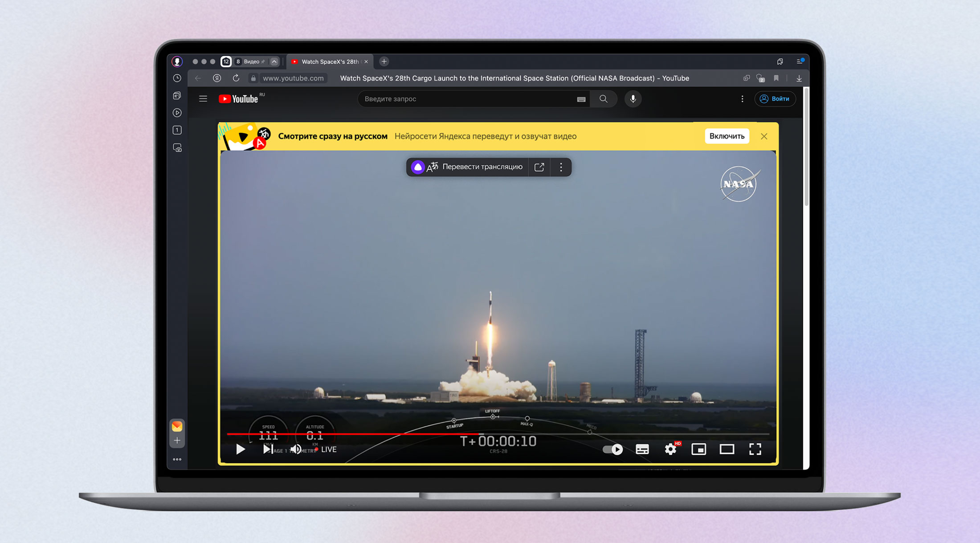Open the YouTube three-dot options menu
This screenshot has width=980, height=543.
(x=742, y=99)
